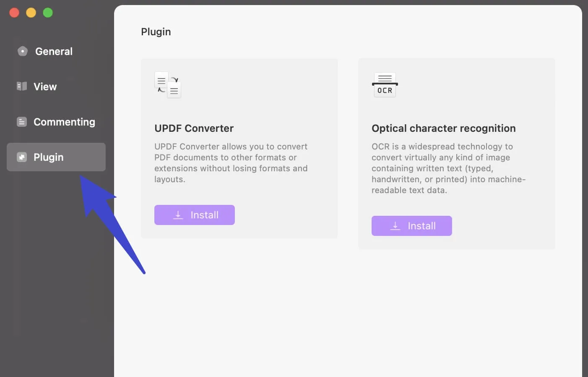Click the UPDF Converter description text
This screenshot has width=588, height=377.
(x=231, y=163)
